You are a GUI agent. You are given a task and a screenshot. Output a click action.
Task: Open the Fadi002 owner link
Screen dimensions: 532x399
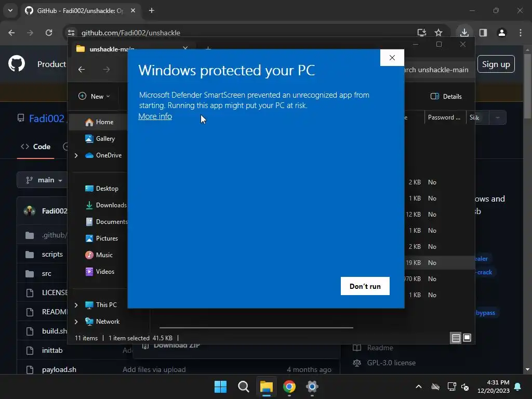point(47,118)
